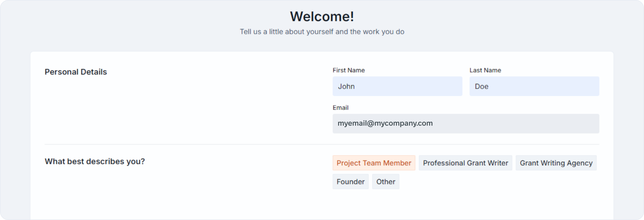The width and height of the screenshot is (644, 220).
Task: Click the divider line between form sections
Action: 322,144
